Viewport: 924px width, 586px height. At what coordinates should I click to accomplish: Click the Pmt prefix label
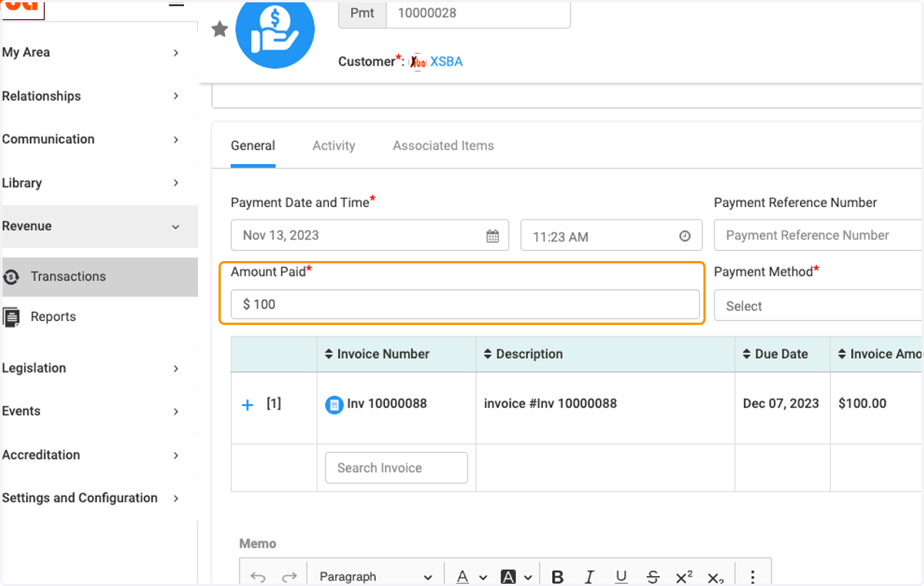coord(363,13)
